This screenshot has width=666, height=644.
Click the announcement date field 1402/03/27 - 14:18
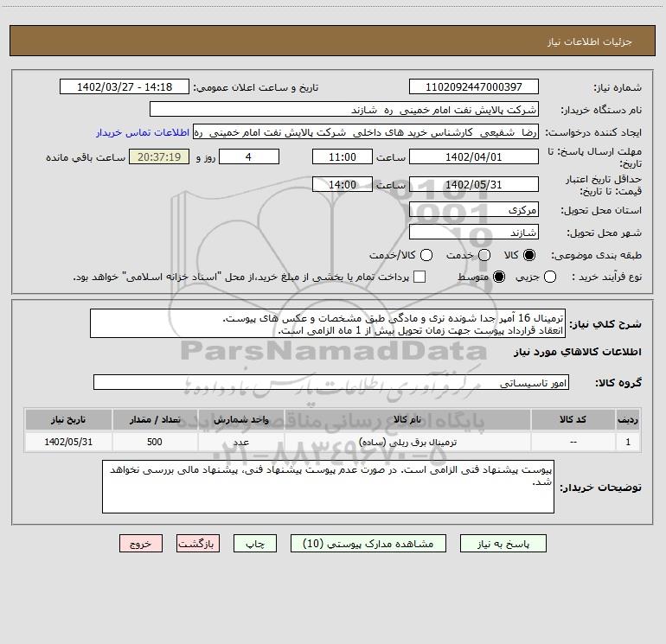125,86
